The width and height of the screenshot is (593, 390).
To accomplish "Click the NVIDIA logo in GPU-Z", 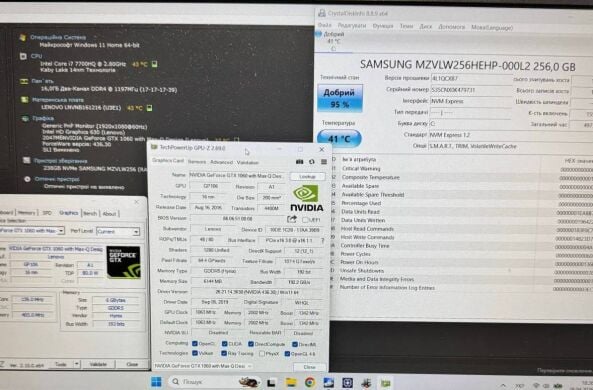I will (x=306, y=198).
